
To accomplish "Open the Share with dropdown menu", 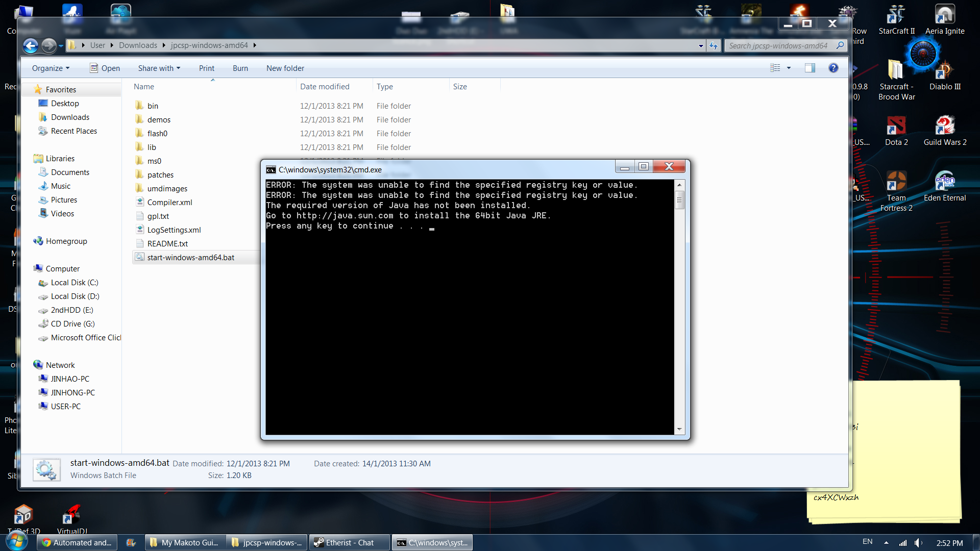I will (x=159, y=68).
